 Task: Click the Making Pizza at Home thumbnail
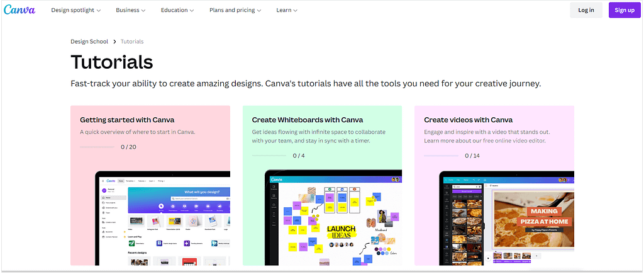pos(506,219)
